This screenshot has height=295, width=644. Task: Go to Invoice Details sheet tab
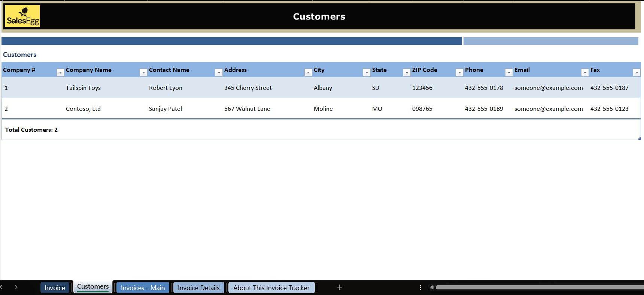click(198, 288)
